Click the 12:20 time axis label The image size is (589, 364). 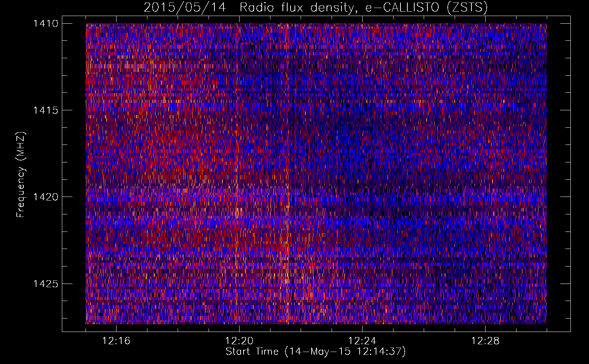(x=239, y=341)
